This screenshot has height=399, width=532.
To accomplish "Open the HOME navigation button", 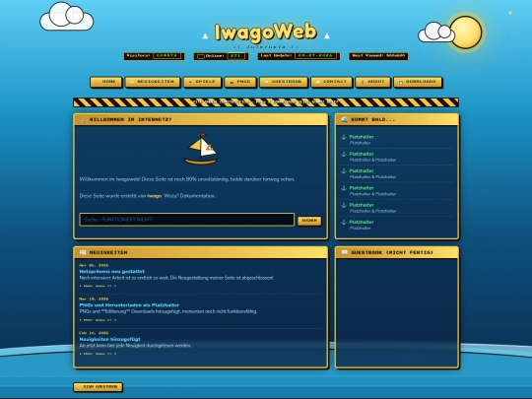I will pyautogui.click(x=106, y=82).
